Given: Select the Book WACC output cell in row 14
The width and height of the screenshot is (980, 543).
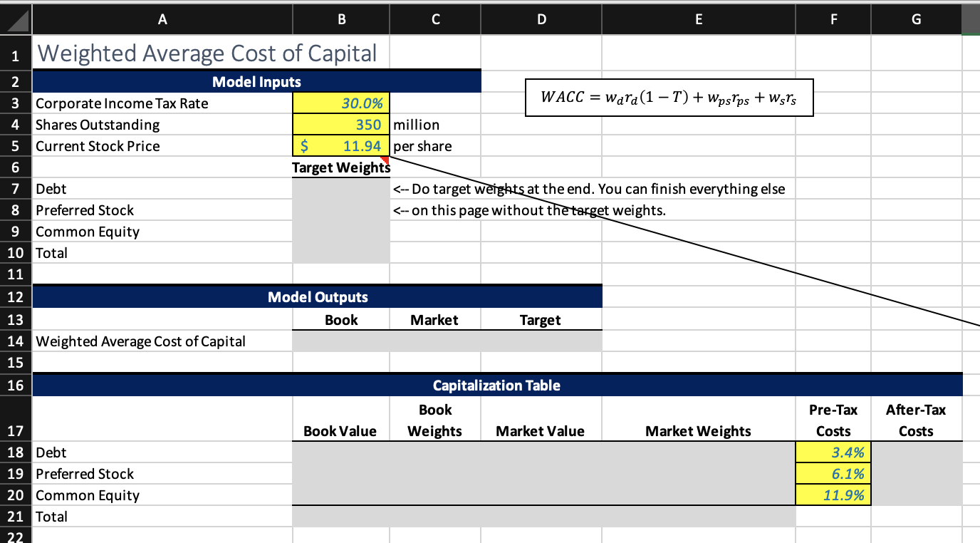Looking at the screenshot, I should pyautogui.click(x=341, y=341).
